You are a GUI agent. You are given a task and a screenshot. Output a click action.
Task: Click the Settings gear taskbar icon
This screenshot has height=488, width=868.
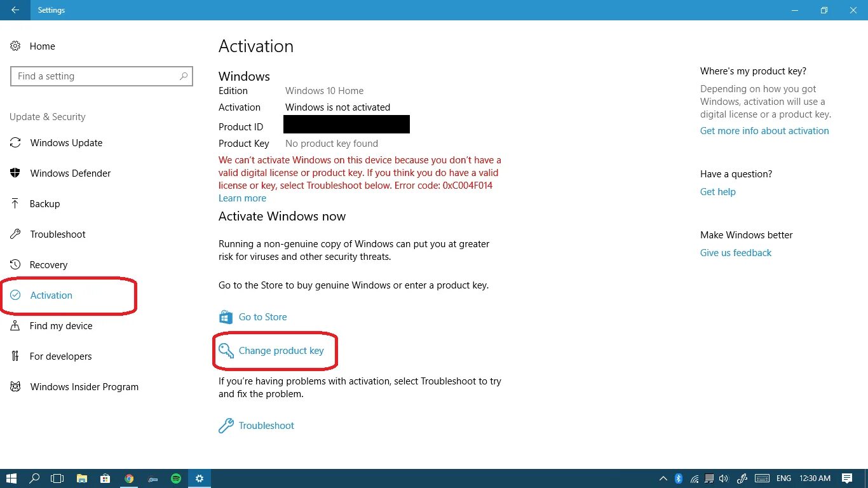click(200, 478)
